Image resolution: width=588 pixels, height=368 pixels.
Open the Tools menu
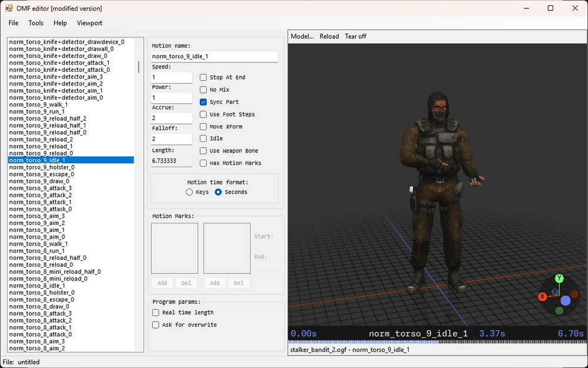[x=36, y=23]
